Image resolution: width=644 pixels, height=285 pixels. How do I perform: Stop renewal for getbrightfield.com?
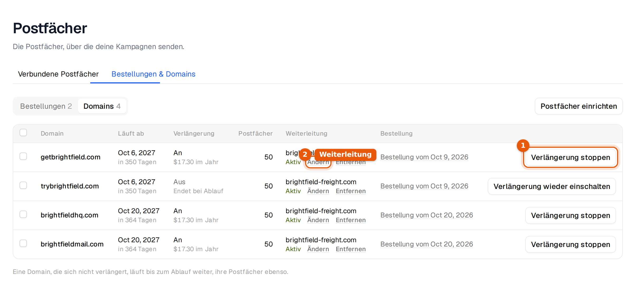(x=570, y=157)
